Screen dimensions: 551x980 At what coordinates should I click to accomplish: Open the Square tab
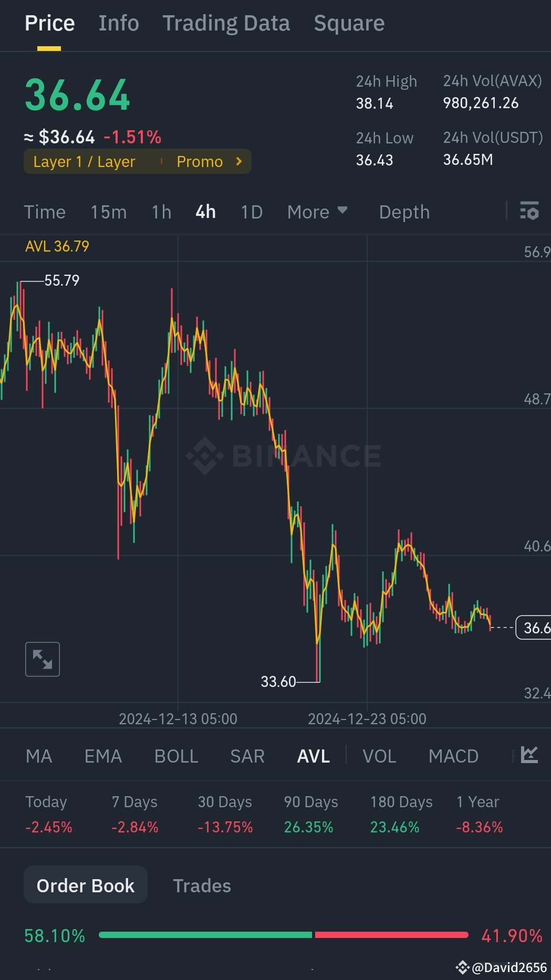pos(349,23)
